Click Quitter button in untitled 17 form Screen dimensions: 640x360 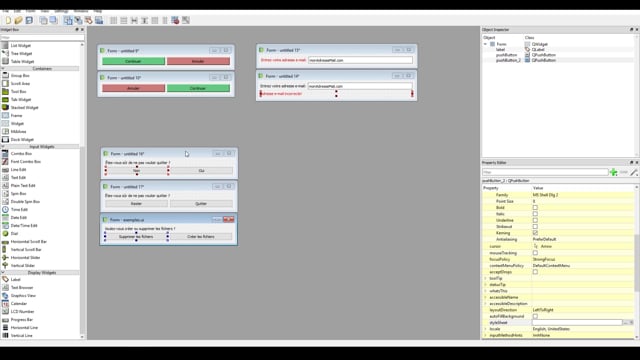click(x=201, y=203)
